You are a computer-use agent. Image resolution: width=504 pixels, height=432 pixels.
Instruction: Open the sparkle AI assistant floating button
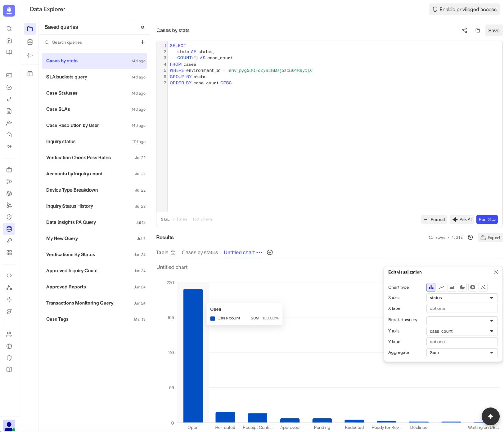point(490,416)
